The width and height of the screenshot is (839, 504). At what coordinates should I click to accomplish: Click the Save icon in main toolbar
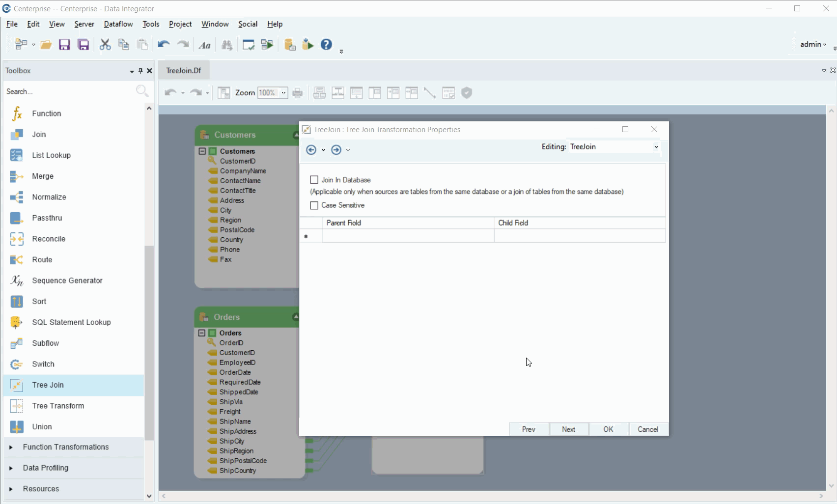[x=64, y=45]
